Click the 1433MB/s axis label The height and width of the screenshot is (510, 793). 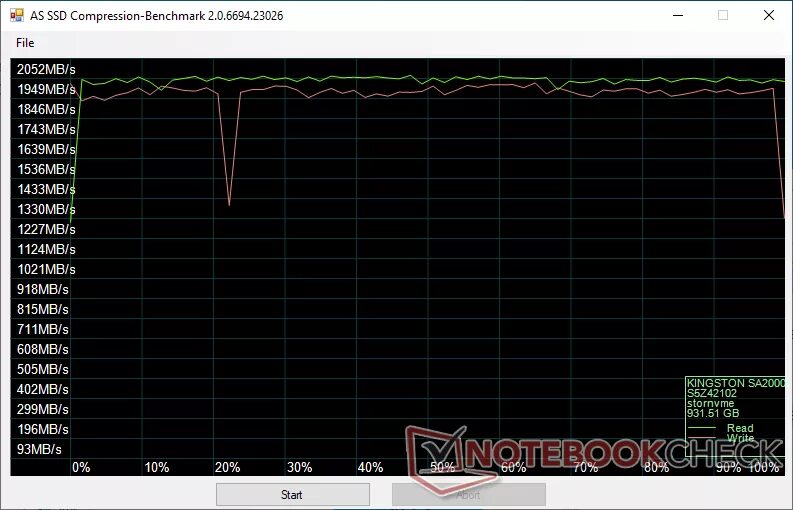[46, 190]
